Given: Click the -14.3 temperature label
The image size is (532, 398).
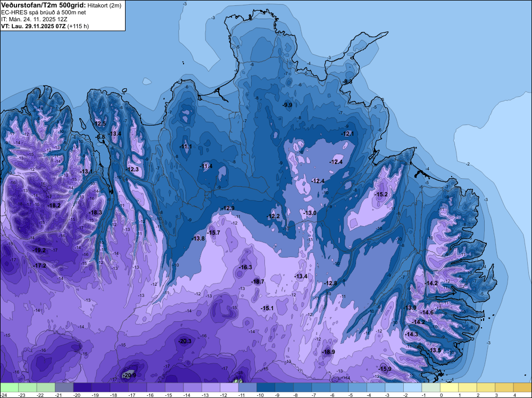Looking at the screenshot, I should coord(412,334).
